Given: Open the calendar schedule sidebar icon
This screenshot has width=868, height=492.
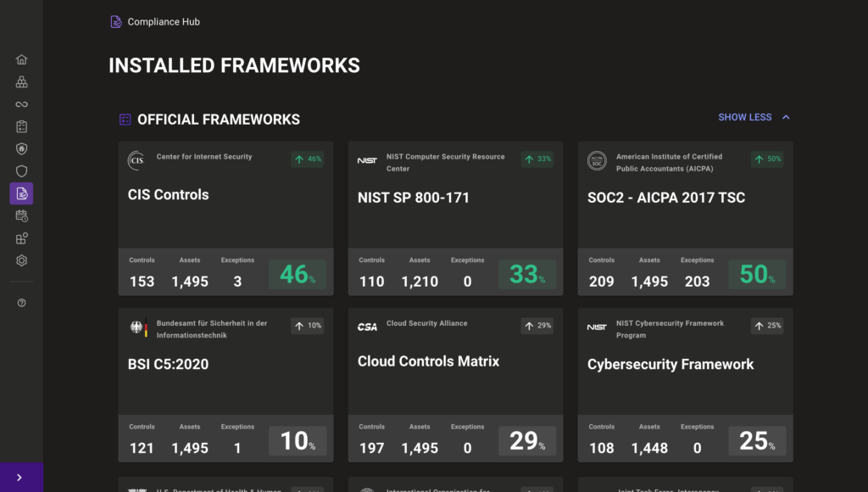Looking at the screenshot, I should click(21, 216).
